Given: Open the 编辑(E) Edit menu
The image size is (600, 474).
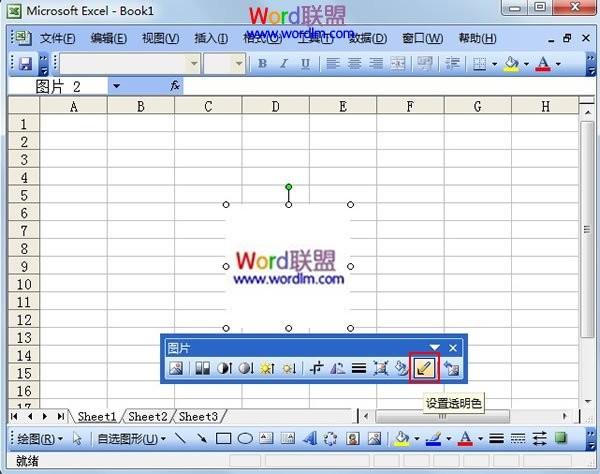Looking at the screenshot, I should [109, 38].
